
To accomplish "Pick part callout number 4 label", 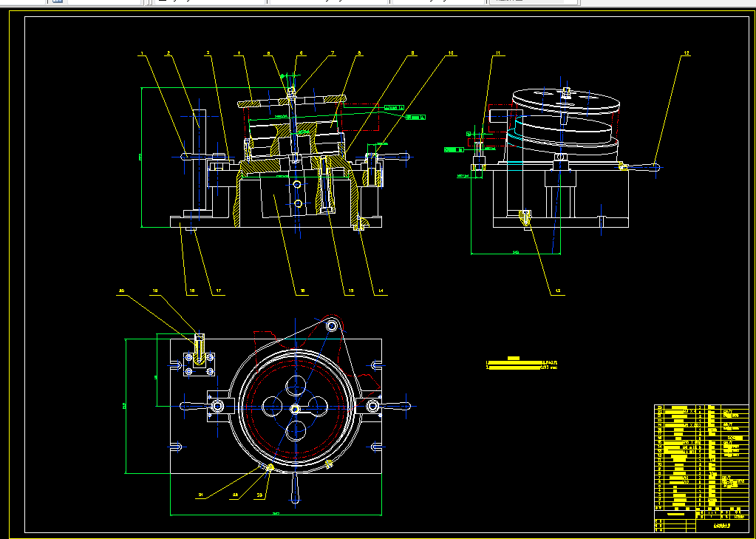I will pyautogui.click(x=239, y=52).
